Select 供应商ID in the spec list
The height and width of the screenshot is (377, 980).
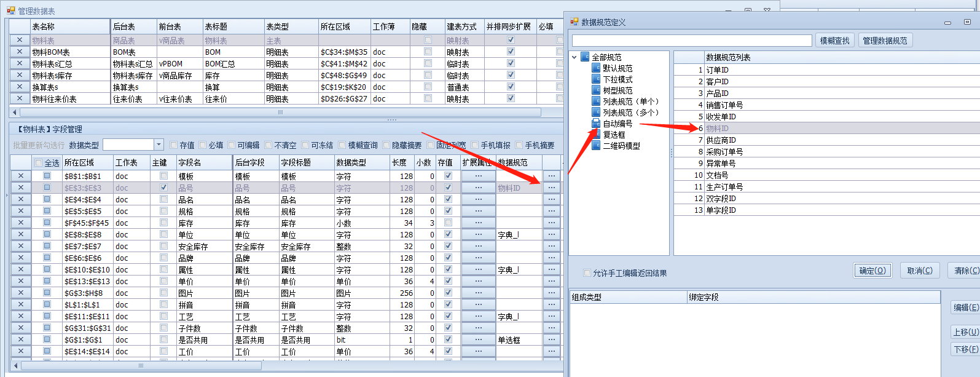(721, 140)
